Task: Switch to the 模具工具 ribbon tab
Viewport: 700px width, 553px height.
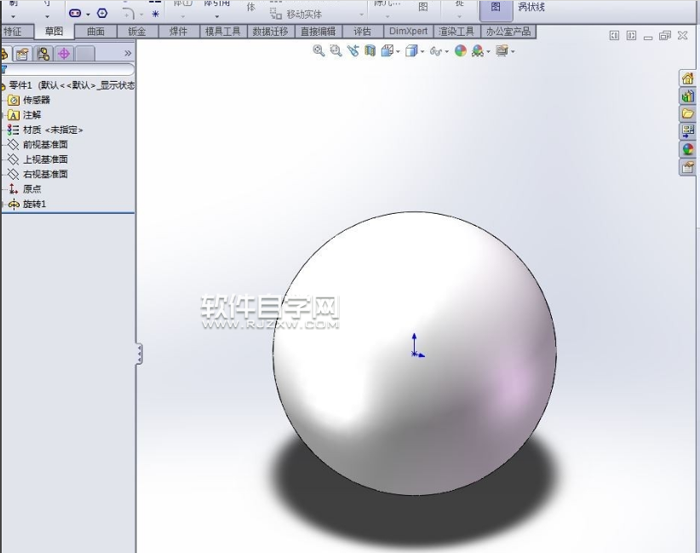Action: (223, 32)
